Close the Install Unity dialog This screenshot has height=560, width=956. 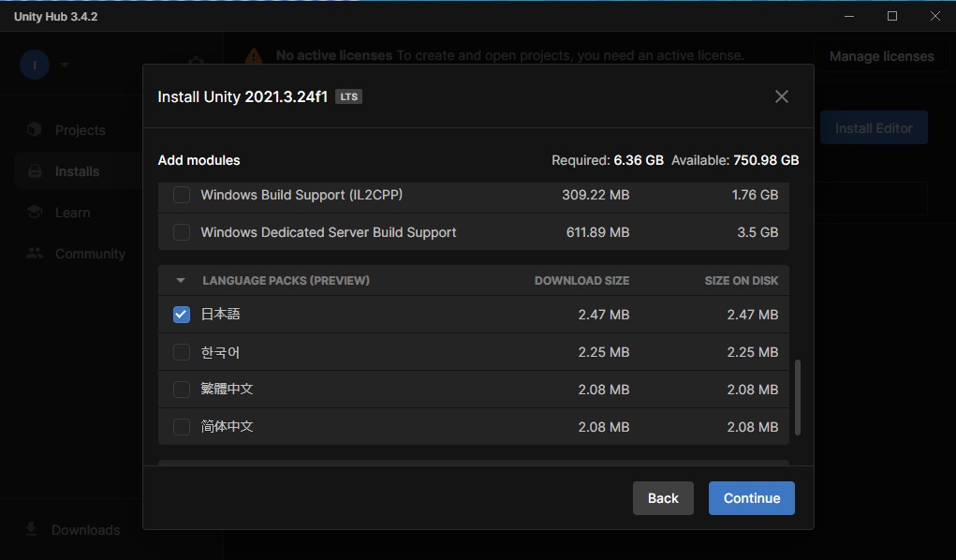click(x=781, y=96)
